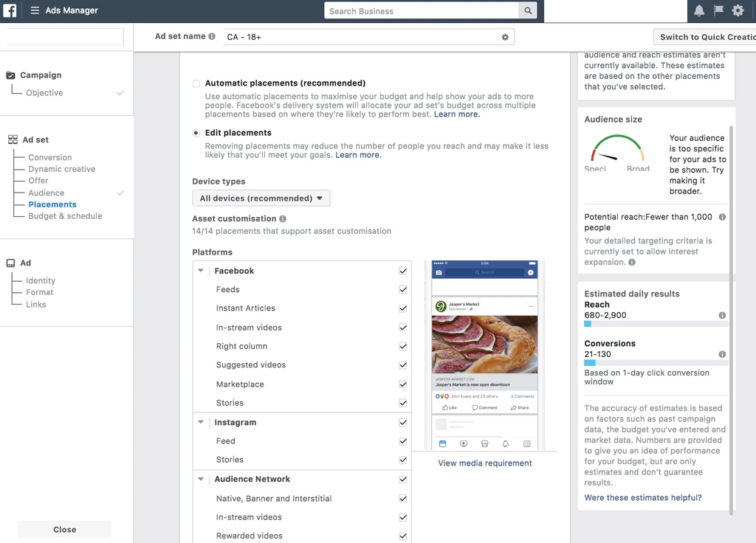
Task: Open the settings gear in top bar
Action: coord(738,10)
